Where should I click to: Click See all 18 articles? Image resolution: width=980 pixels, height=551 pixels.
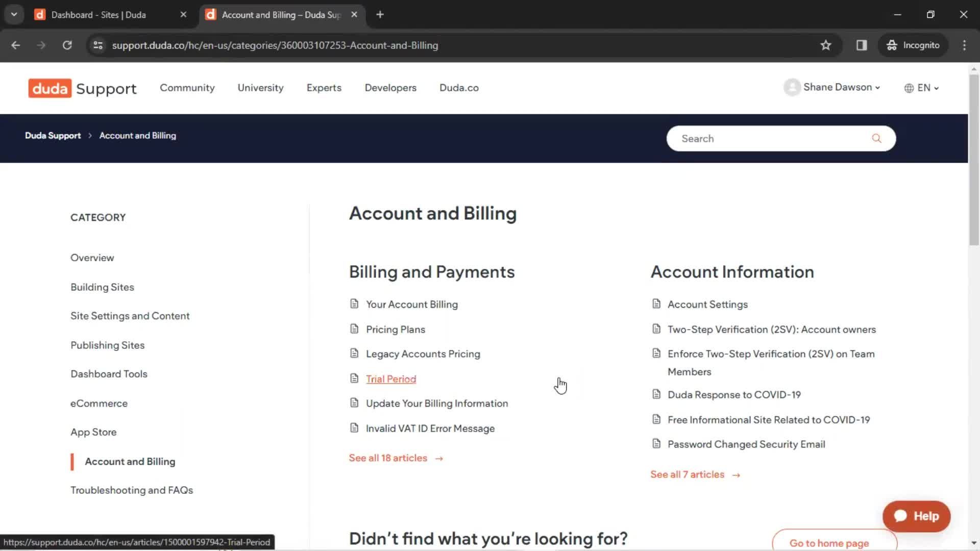click(x=396, y=458)
